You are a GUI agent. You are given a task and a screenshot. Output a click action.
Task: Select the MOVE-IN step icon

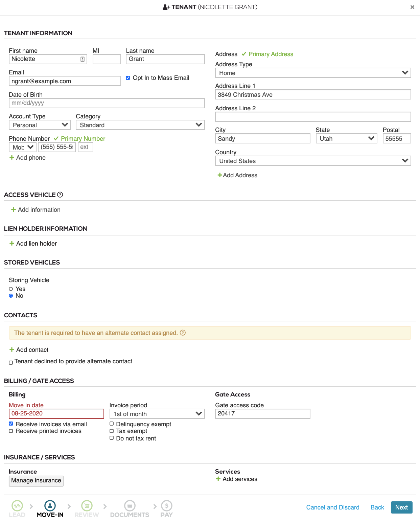click(50, 506)
